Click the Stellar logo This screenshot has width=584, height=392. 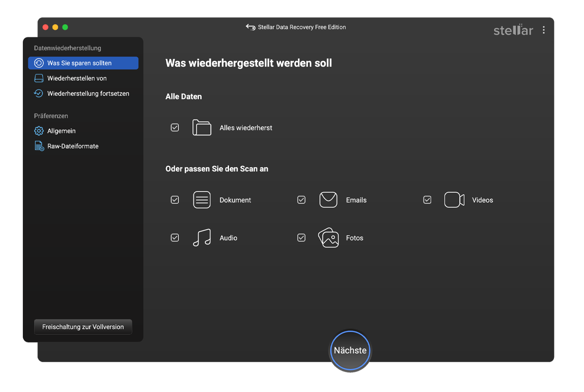pos(513,30)
